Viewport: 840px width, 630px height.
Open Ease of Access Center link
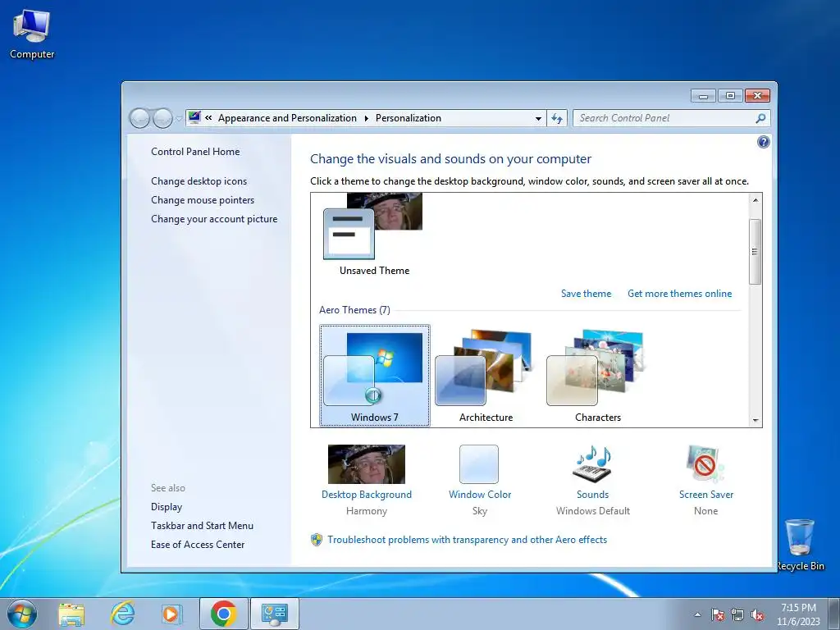click(x=198, y=545)
